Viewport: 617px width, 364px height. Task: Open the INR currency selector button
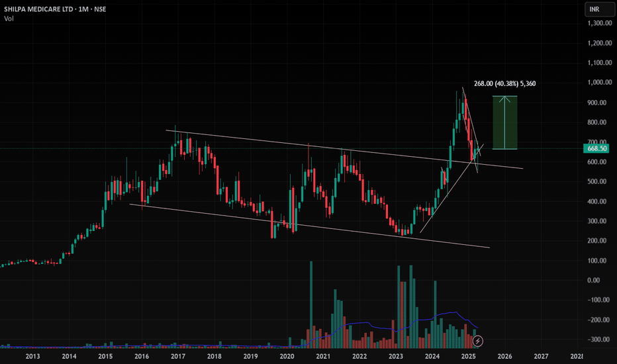coord(599,9)
